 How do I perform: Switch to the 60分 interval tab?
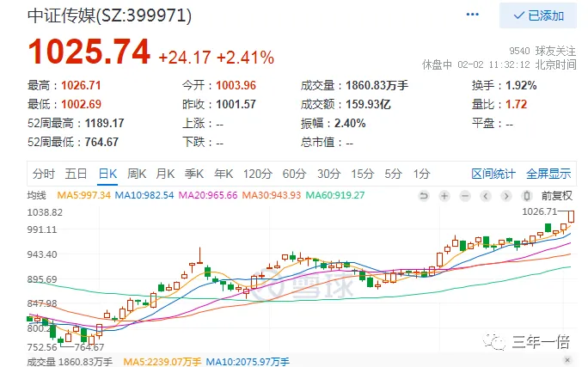point(294,174)
